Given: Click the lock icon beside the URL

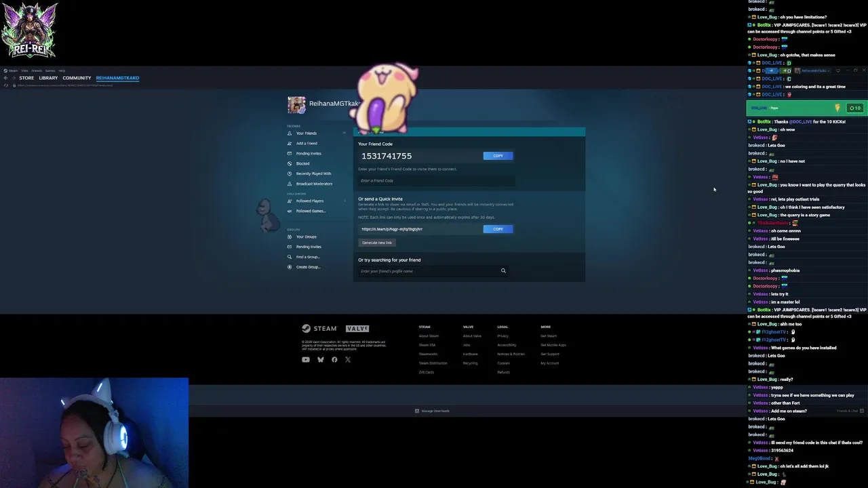Looking at the screenshot, I should [x=14, y=85].
